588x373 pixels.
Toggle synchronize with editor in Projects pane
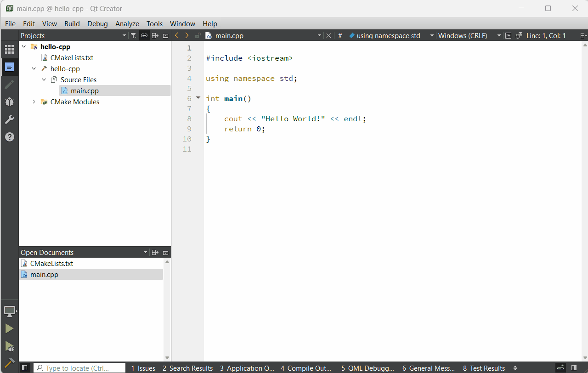[x=144, y=35]
